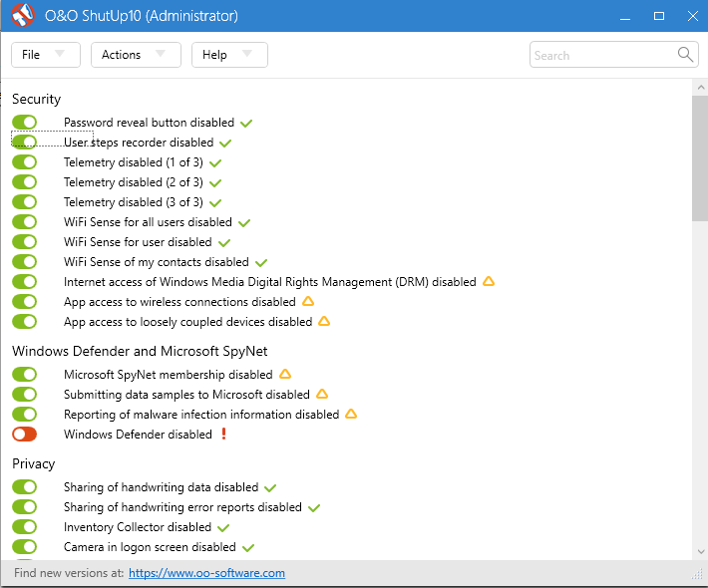
Task: Click the 'Security' section heading
Action: pyautogui.click(x=36, y=99)
